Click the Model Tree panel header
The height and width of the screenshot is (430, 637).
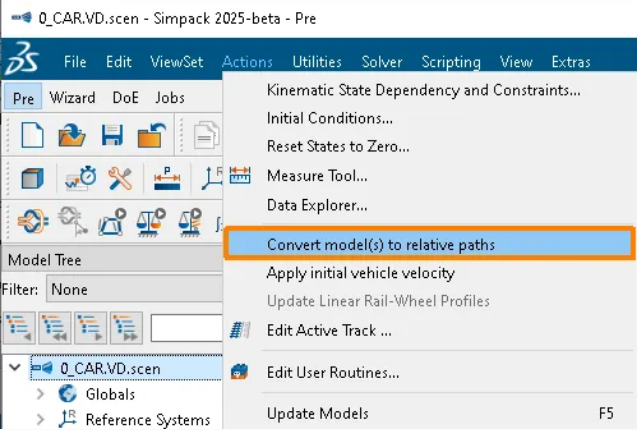click(112, 259)
